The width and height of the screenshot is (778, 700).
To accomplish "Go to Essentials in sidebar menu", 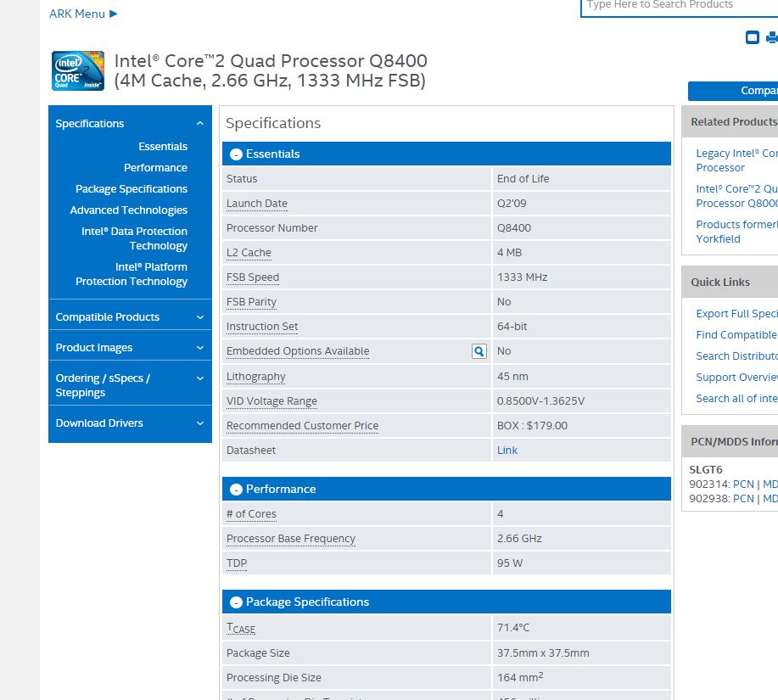I will [163, 146].
